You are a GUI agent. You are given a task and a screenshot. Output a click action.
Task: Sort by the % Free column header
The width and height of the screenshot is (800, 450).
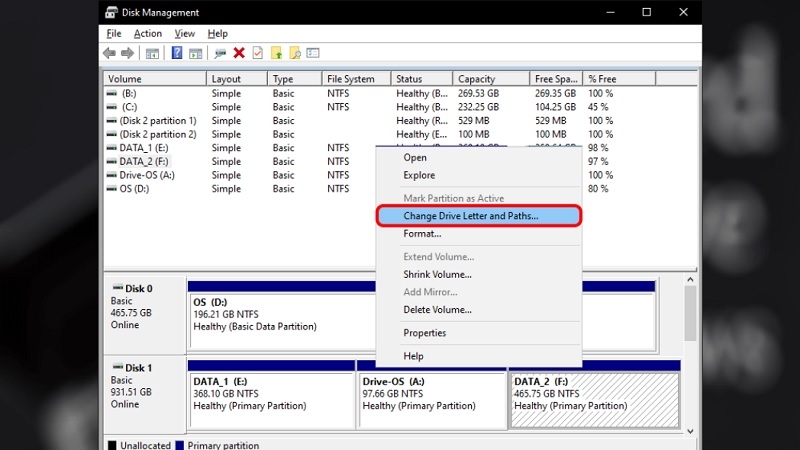pos(619,79)
